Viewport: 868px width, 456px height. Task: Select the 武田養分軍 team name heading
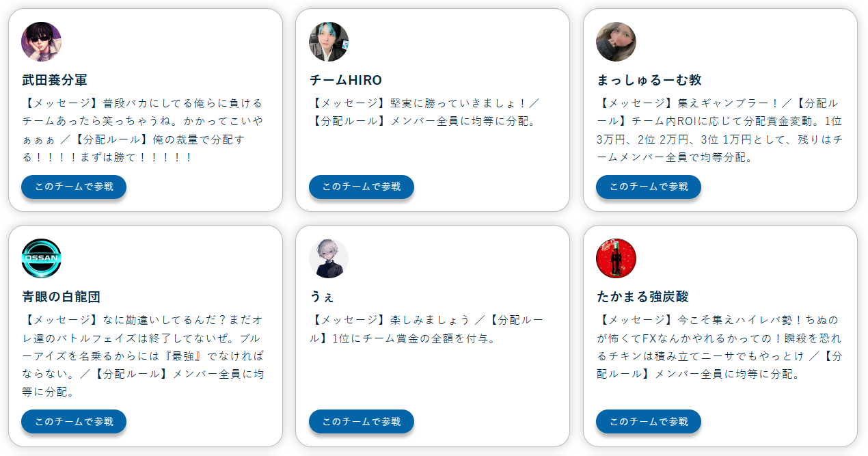point(55,80)
